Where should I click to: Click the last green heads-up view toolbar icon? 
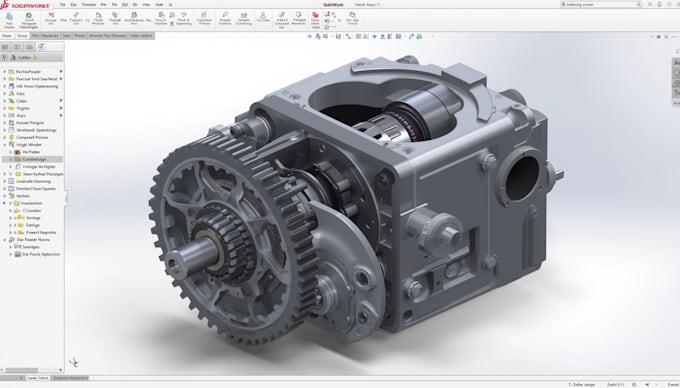point(419,36)
